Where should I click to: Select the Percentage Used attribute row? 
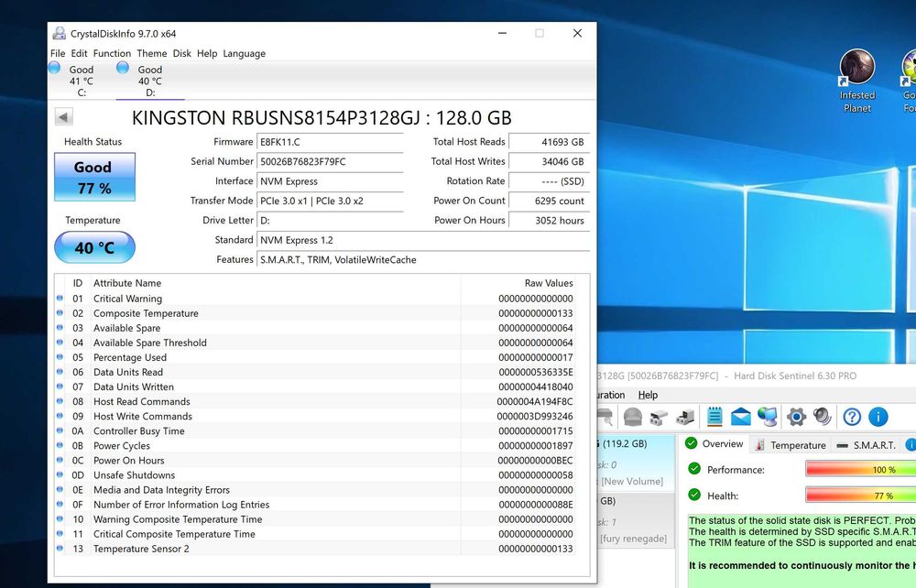point(130,357)
